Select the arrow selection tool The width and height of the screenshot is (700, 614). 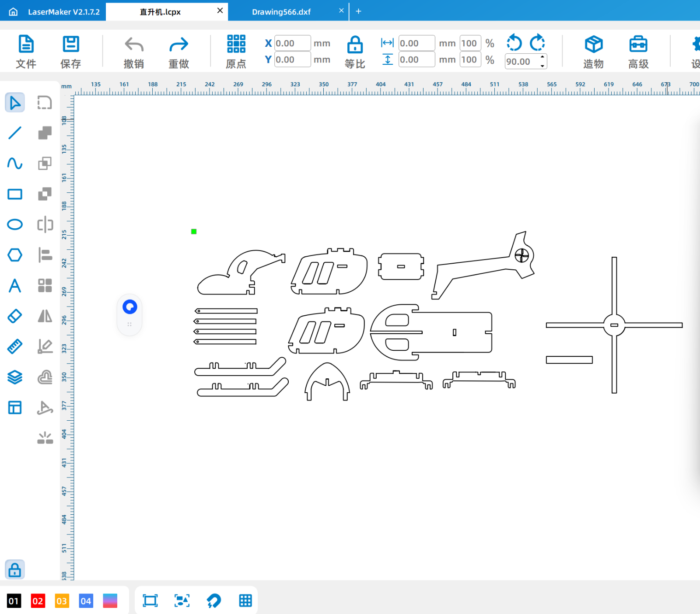[15, 103]
